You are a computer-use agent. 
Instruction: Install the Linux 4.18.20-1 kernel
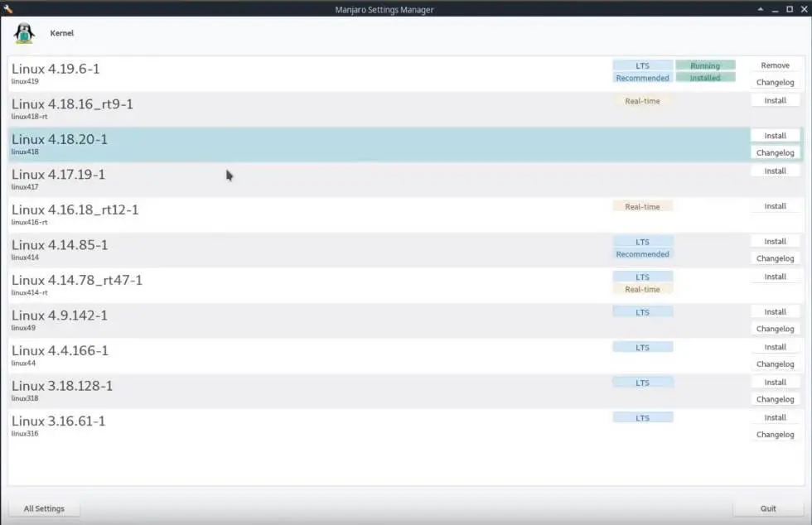pyautogui.click(x=776, y=136)
